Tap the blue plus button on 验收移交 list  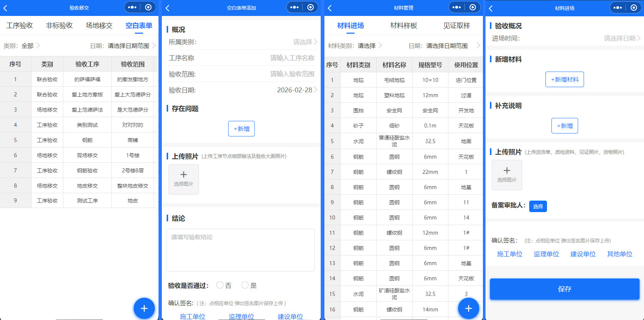click(144, 308)
